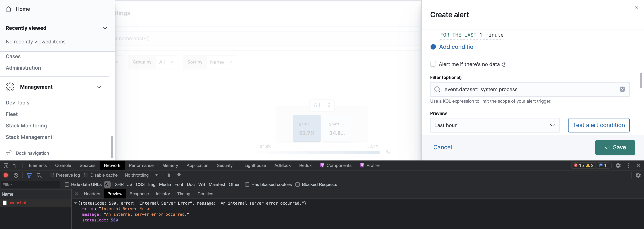Click the Home icon in the sidebar
Image resolution: width=644 pixels, height=229 pixels.
point(8,9)
